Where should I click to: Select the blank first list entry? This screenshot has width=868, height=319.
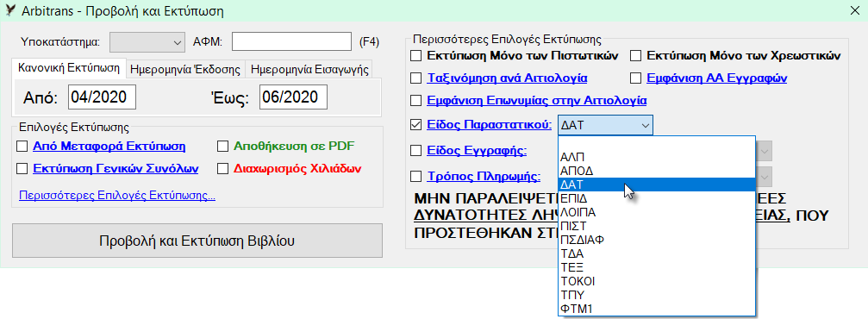pyautogui.click(x=657, y=143)
